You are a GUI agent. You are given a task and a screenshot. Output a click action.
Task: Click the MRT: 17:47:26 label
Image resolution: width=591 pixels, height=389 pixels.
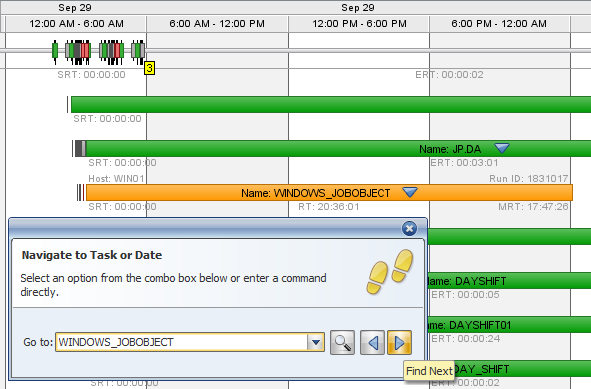pyautogui.click(x=533, y=207)
